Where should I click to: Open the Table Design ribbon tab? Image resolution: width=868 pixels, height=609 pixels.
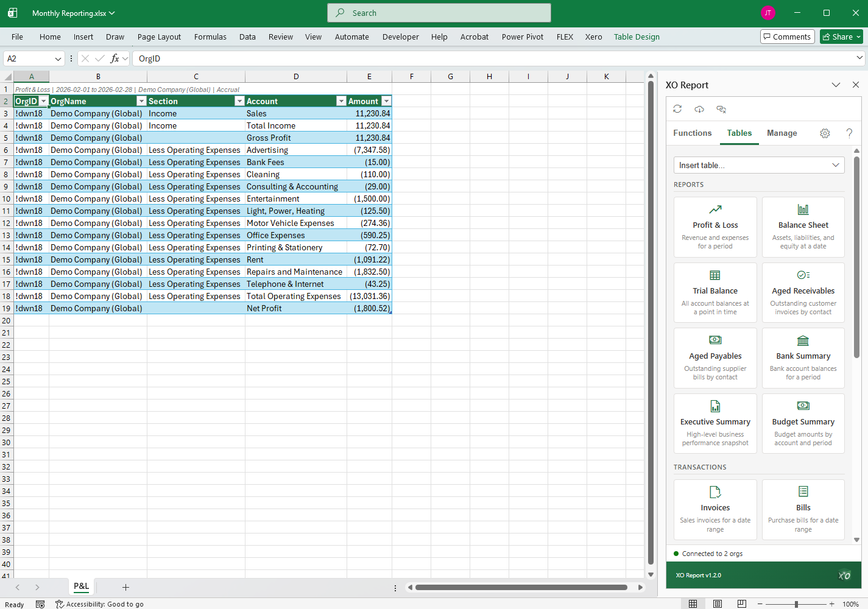(x=637, y=37)
